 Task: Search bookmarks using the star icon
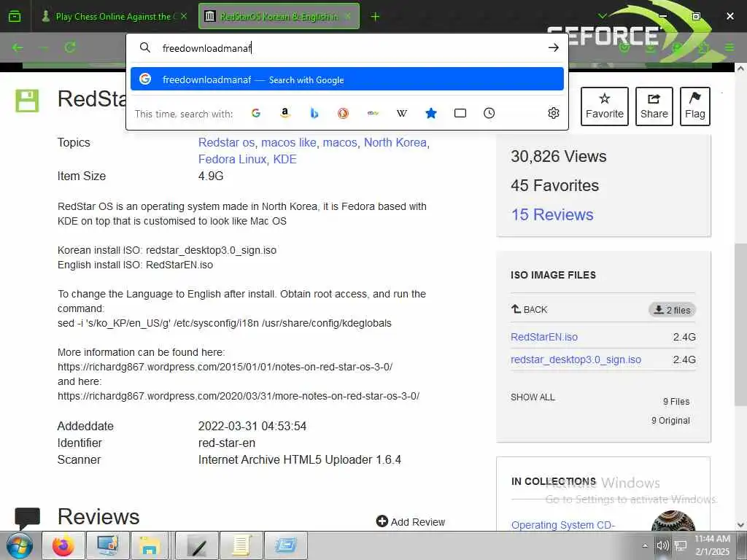click(431, 113)
